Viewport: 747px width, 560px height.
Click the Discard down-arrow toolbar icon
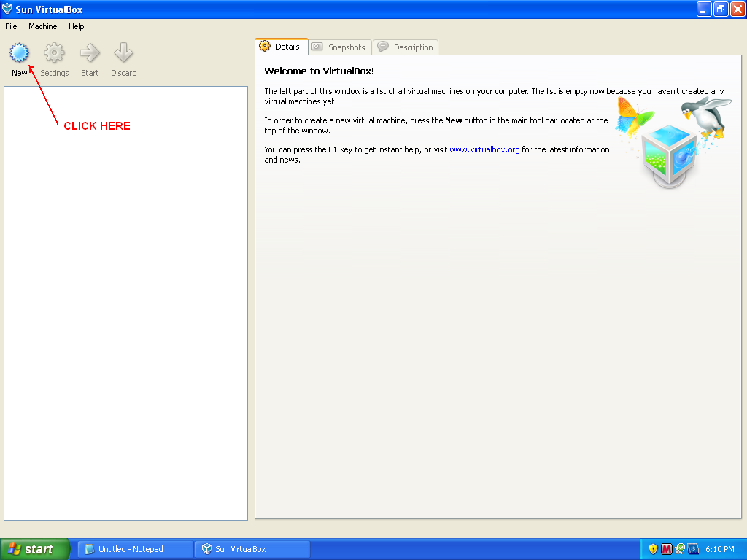tap(123, 52)
